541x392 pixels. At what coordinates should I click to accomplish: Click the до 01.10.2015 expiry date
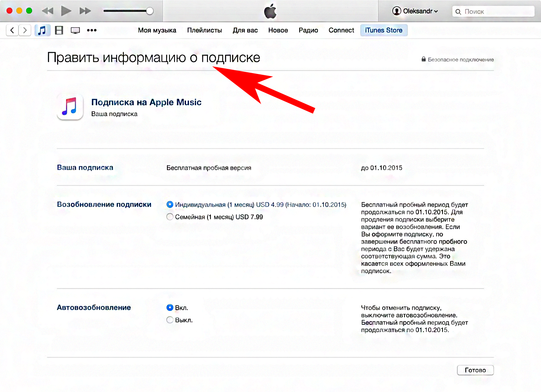click(382, 168)
